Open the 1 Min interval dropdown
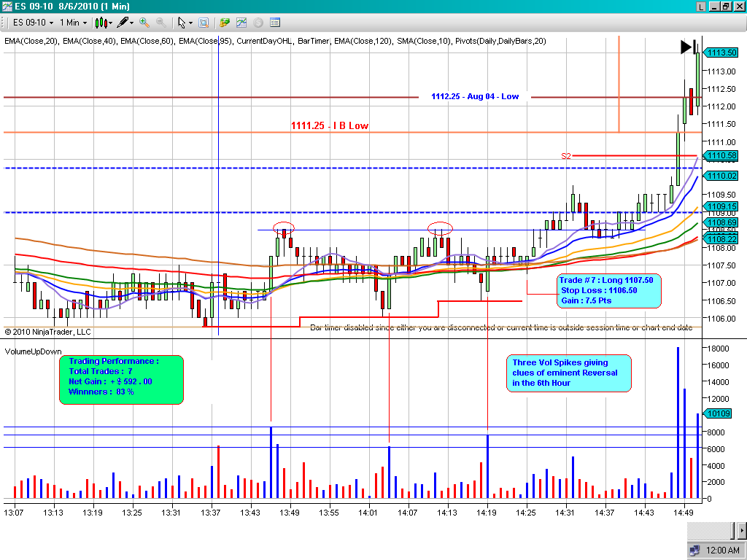747x560 pixels. tap(73, 23)
